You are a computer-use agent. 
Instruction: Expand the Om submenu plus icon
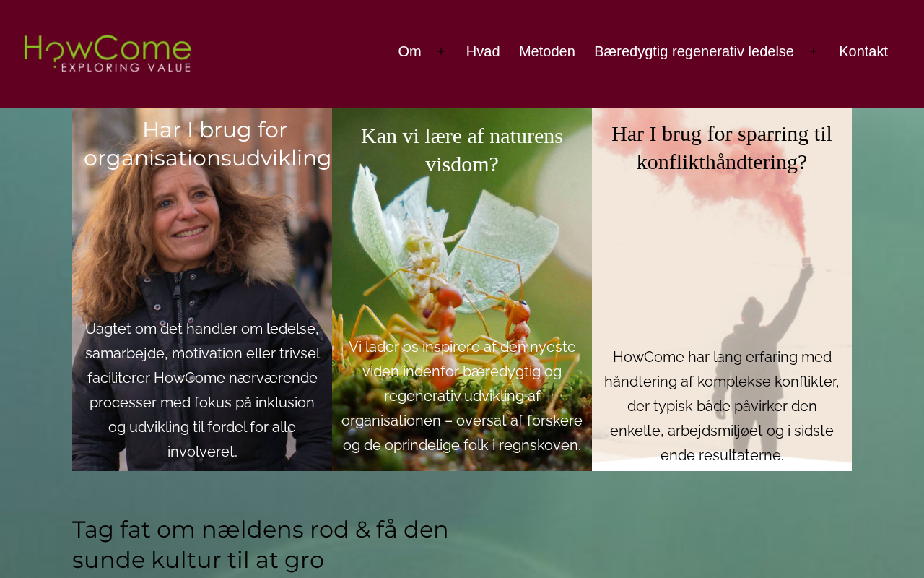click(x=441, y=51)
